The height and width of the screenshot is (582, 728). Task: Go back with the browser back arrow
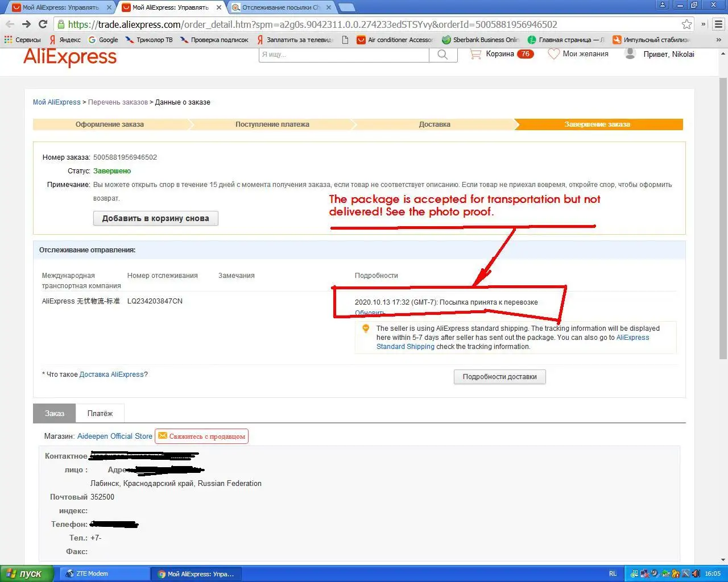coord(10,24)
